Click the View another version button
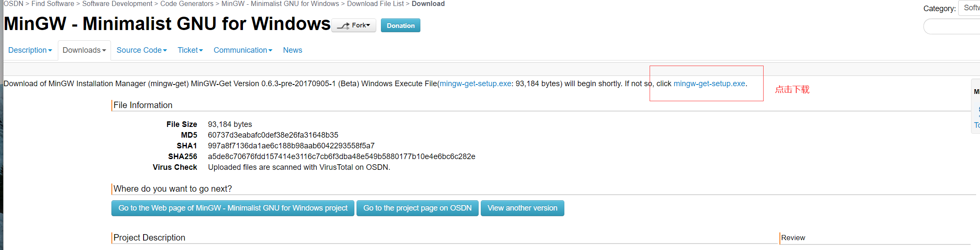Image resolution: width=980 pixels, height=250 pixels. 522,208
